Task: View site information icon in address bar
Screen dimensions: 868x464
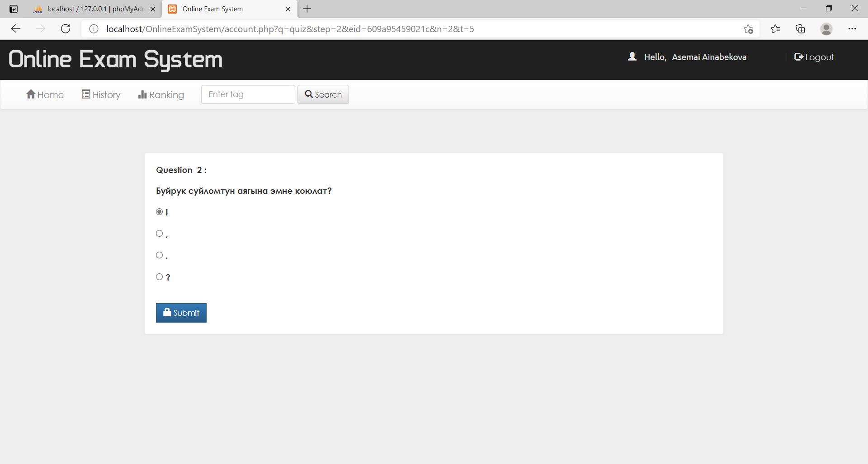Action: (x=94, y=29)
